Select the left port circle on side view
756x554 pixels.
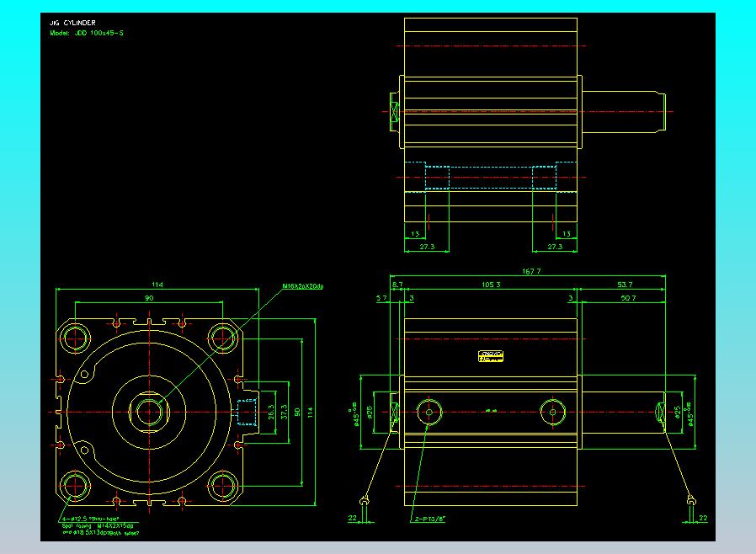tap(429, 412)
